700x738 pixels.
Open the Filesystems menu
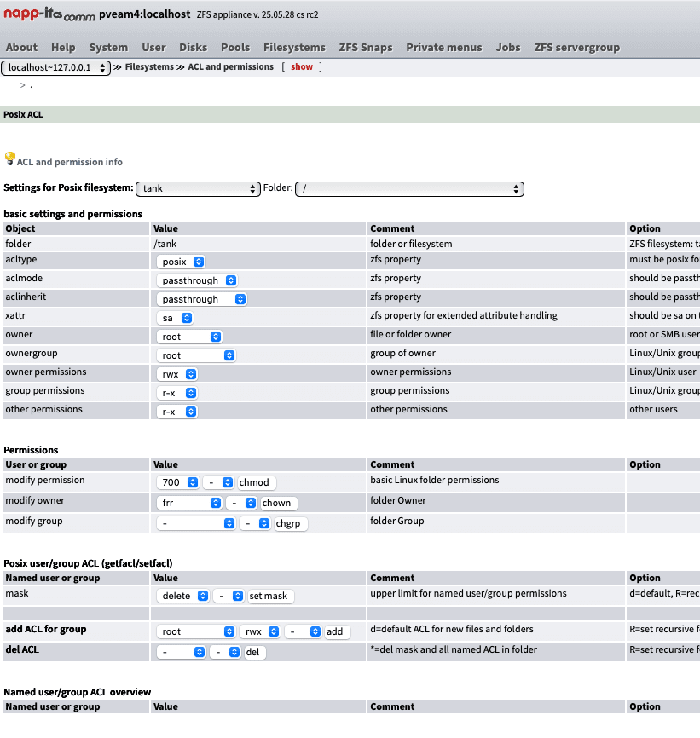(294, 47)
